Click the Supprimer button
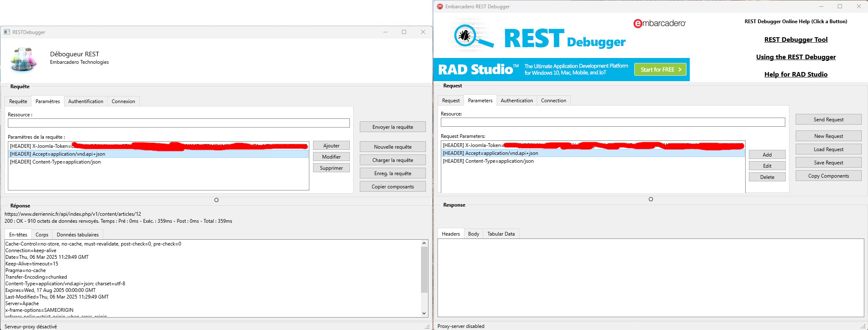Viewport: 868px width, 330px height. [331, 168]
